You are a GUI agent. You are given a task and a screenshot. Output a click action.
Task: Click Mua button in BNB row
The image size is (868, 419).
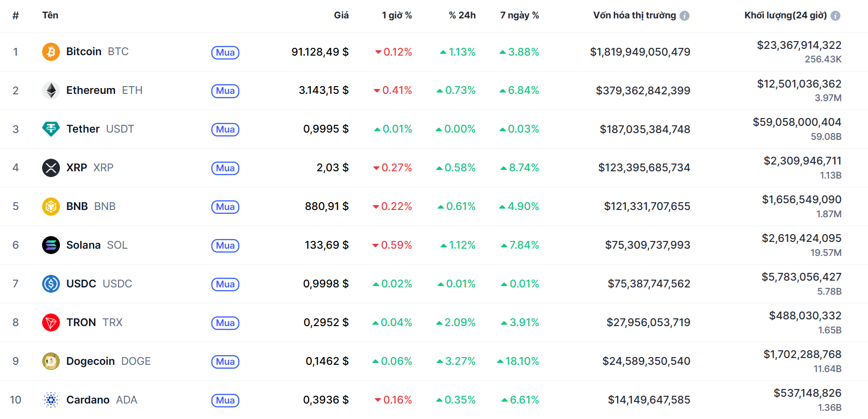(x=225, y=207)
